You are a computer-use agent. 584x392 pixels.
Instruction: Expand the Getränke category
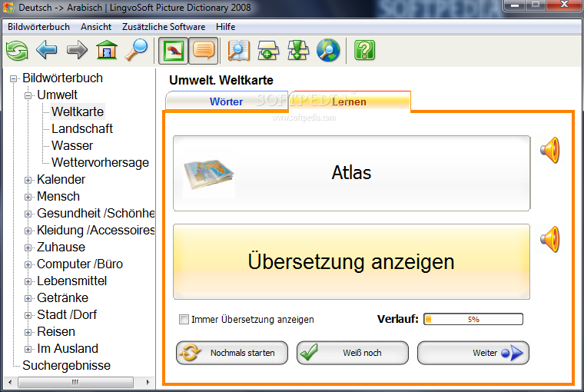(x=28, y=298)
